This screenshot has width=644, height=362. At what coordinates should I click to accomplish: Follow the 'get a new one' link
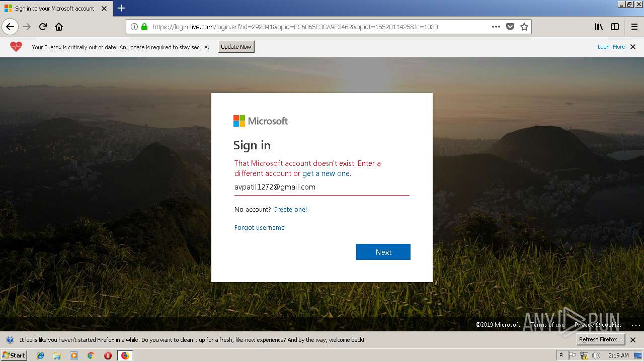[326, 173]
